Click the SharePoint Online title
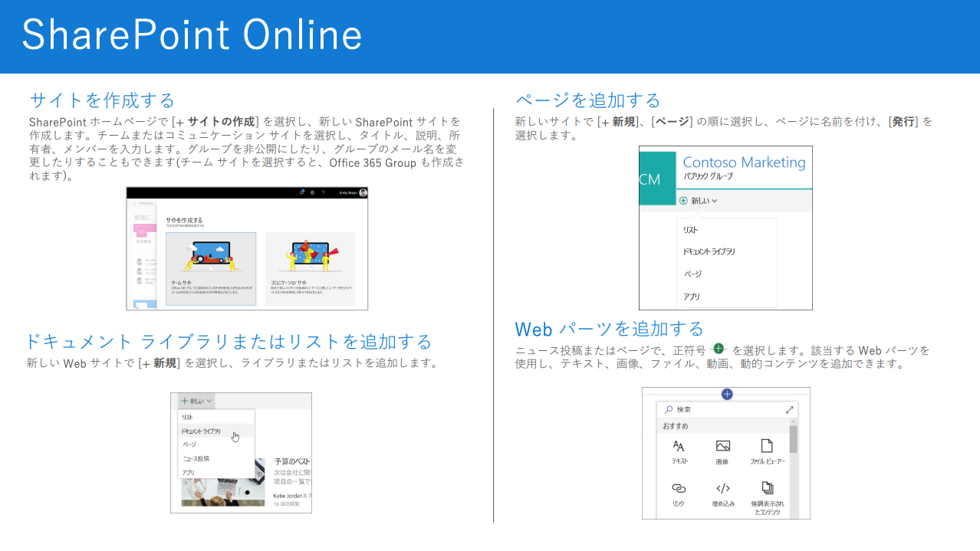The height and width of the screenshot is (551, 980). (192, 35)
